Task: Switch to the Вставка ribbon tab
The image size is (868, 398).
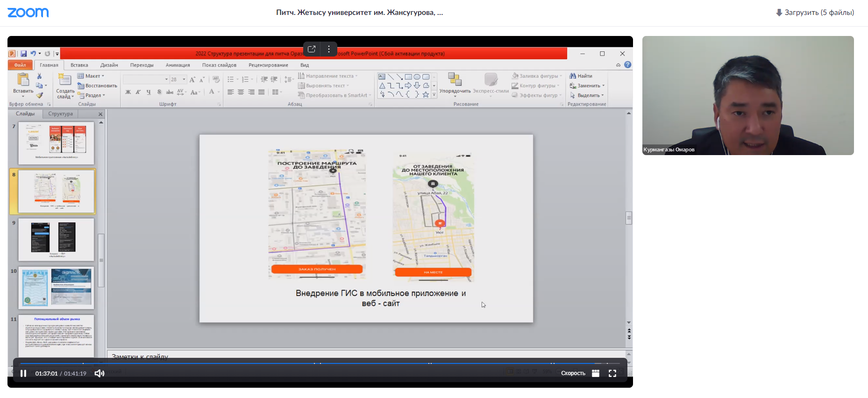Action: [79, 65]
